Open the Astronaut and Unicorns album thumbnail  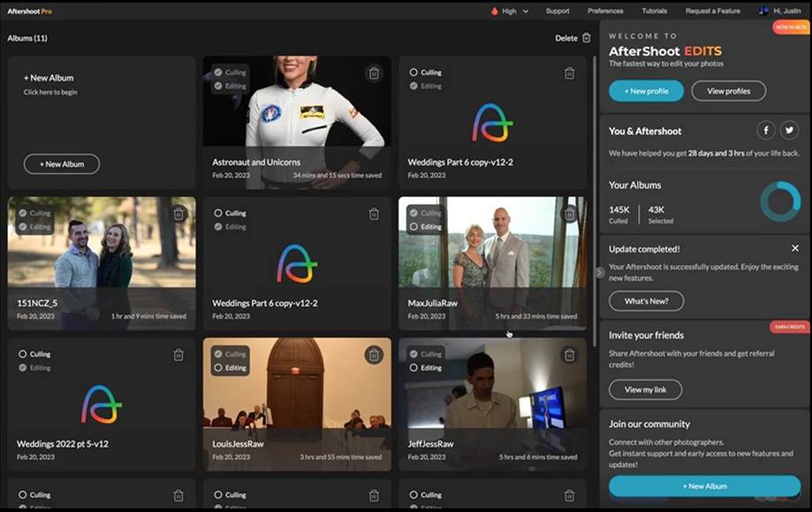point(297,123)
